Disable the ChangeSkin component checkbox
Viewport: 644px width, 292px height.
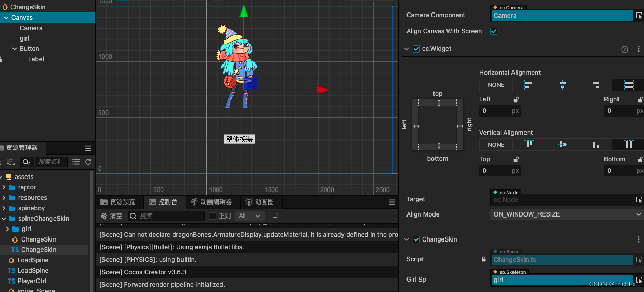(416, 239)
